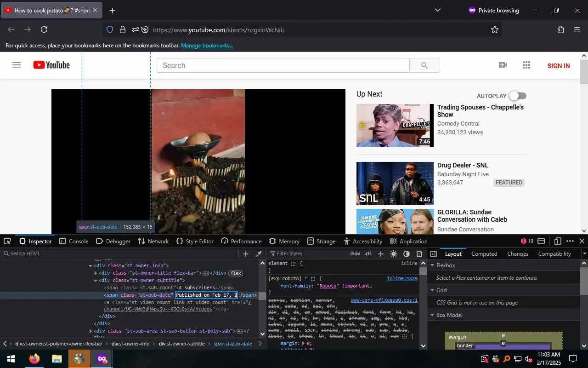Switch to the Changes sidebar tab
The image size is (588, 368).
(x=518, y=253)
